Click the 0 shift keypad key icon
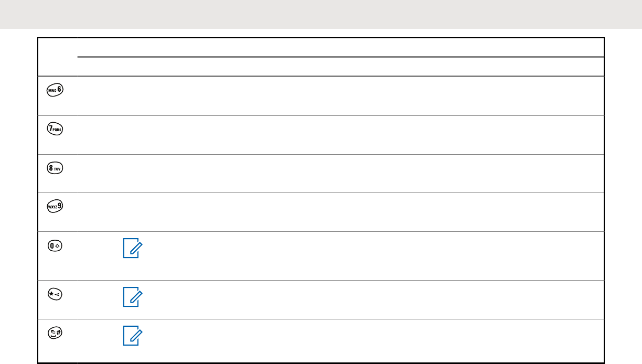The width and height of the screenshot is (642, 364). point(54,244)
